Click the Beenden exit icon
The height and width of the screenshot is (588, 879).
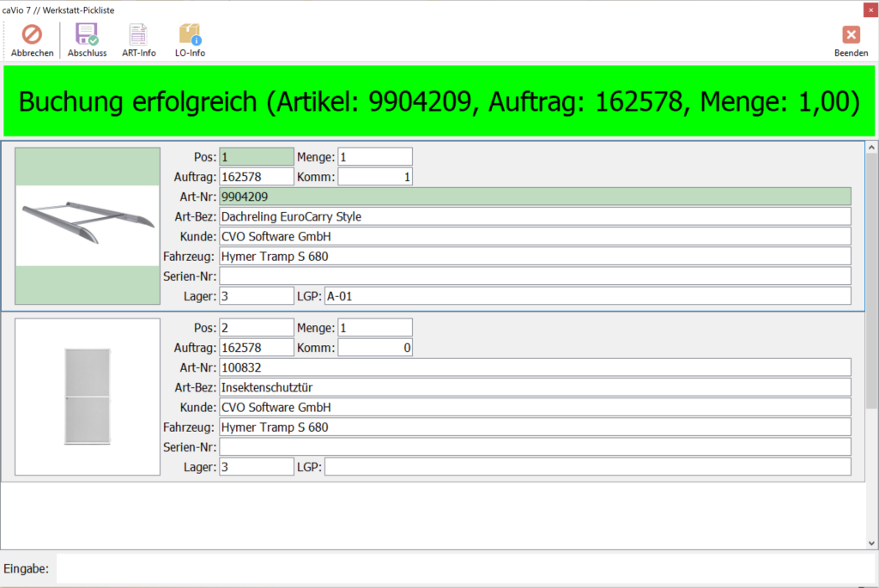click(x=851, y=34)
